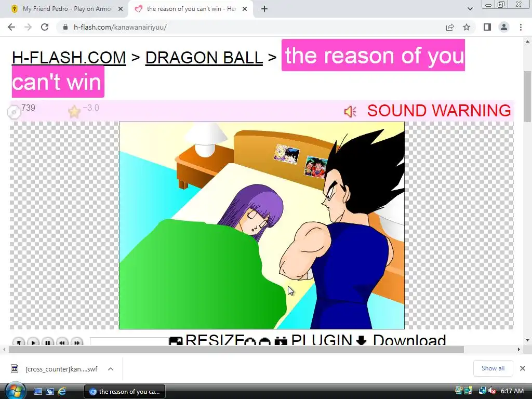
Task: Click the first stop/reset playback button
Action: point(19,342)
